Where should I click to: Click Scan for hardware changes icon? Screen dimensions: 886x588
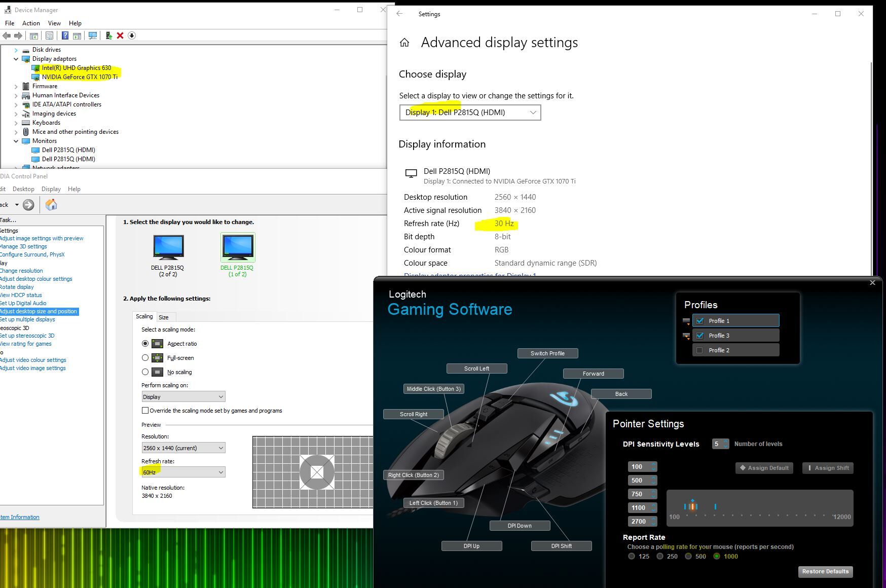point(93,35)
